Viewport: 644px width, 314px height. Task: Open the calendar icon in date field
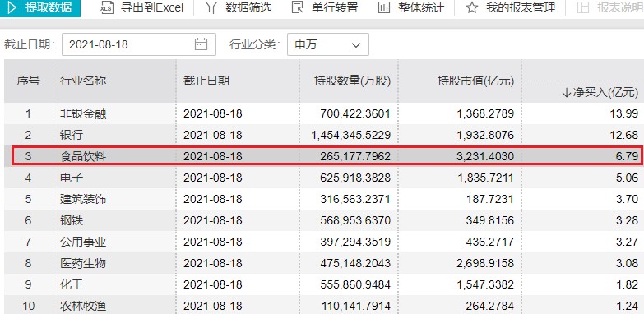point(201,44)
